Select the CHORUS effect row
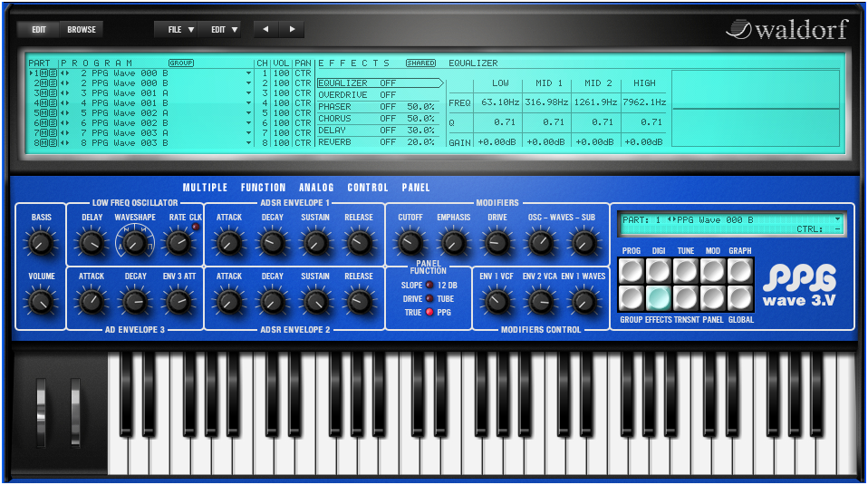This screenshot has width=868, height=485. [378, 119]
